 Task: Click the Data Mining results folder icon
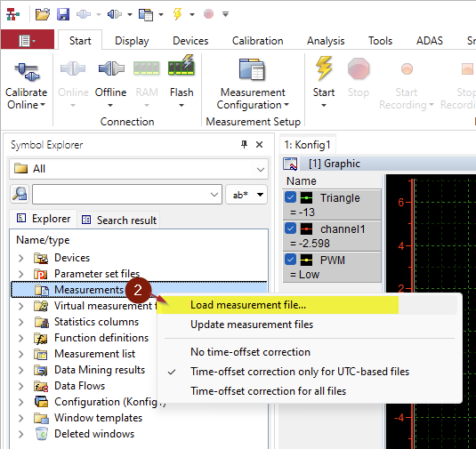click(41, 370)
